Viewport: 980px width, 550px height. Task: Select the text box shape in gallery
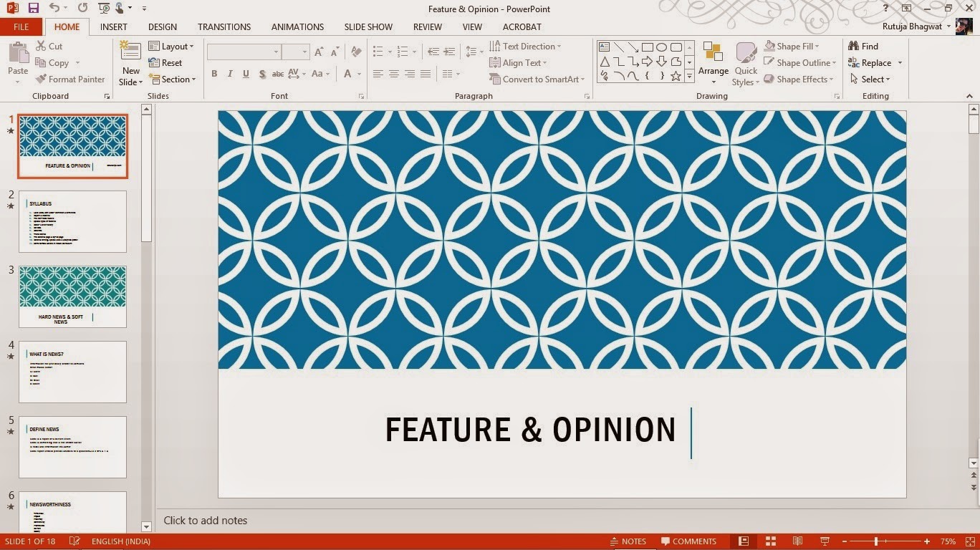[604, 47]
